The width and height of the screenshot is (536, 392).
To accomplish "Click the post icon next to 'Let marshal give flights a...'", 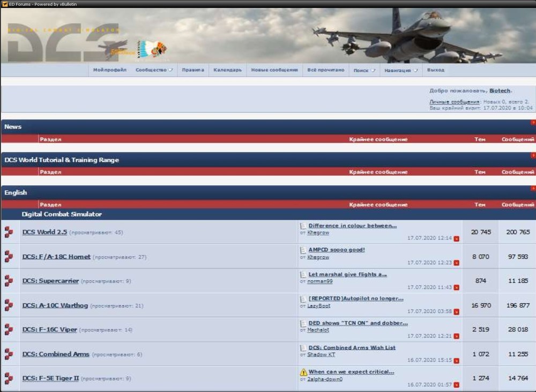I will tap(303, 275).
